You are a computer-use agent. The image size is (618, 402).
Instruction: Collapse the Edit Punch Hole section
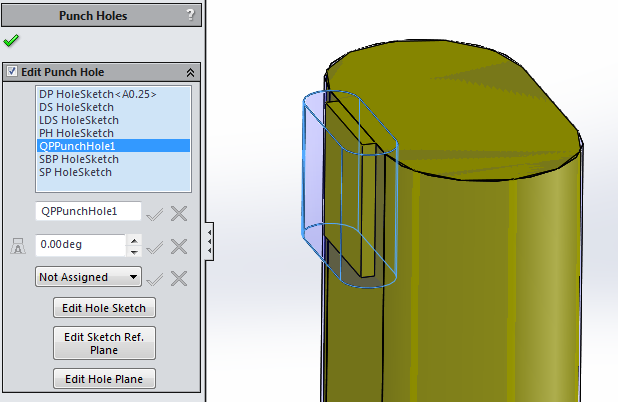point(190,73)
